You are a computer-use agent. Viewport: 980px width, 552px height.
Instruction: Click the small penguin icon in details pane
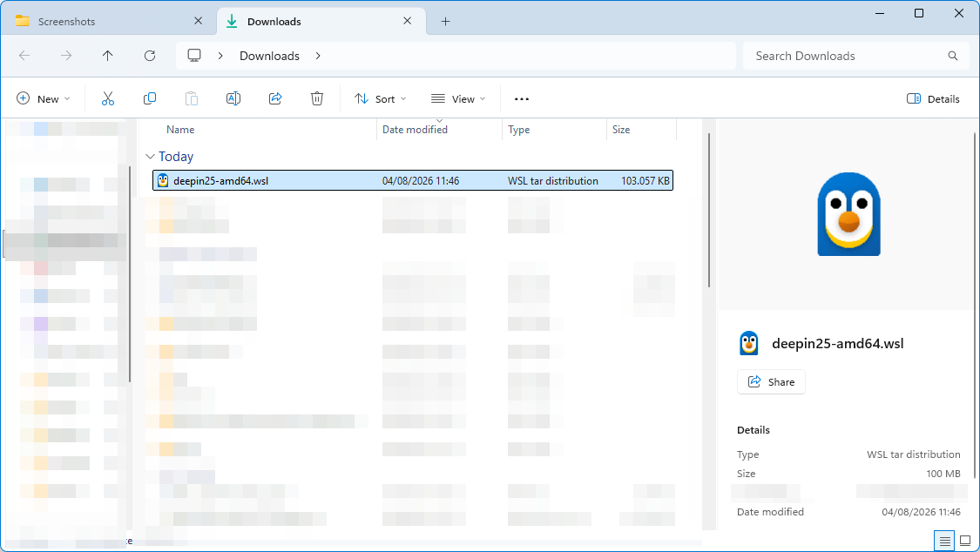[x=749, y=343]
